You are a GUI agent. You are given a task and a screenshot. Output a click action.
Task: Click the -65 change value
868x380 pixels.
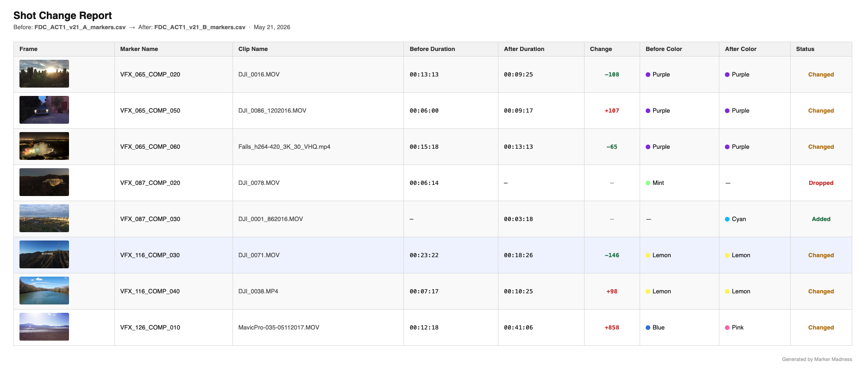coord(612,147)
